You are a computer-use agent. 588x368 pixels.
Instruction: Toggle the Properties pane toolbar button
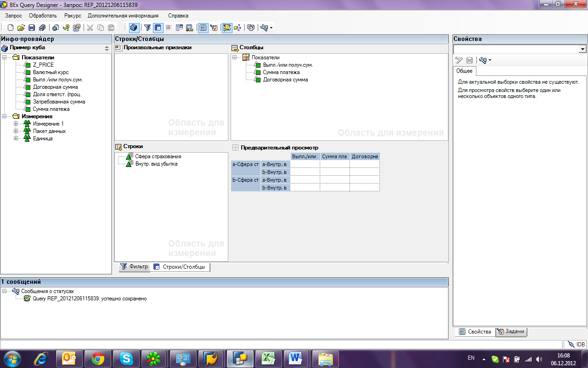203,28
